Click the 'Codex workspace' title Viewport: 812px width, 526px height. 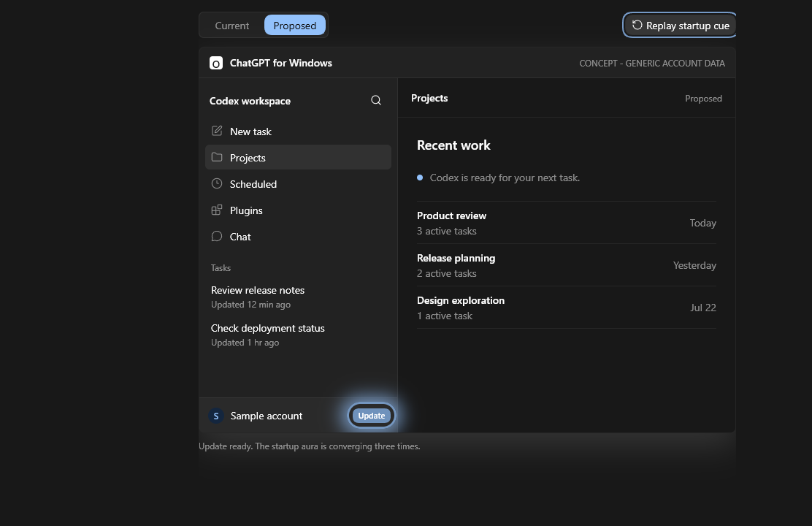tap(250, 101)
